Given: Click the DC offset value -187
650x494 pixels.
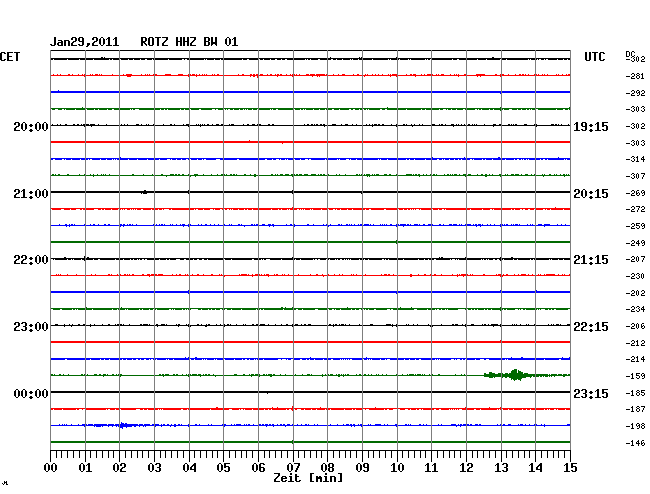Looking at the screenshot, I should click(635, 409).
